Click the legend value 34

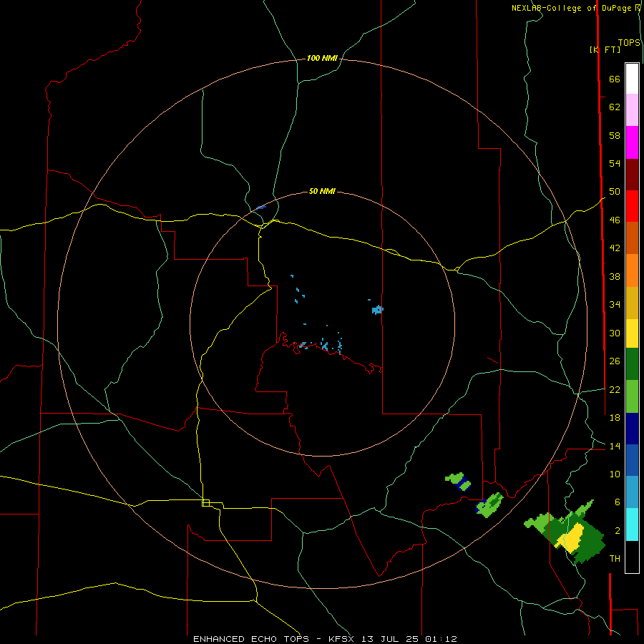[615, 305]
